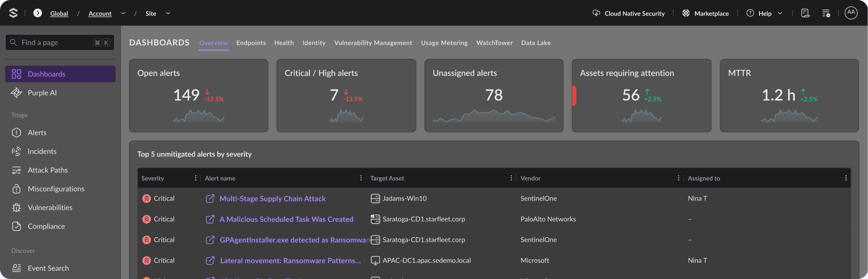Click the Alerts sidebar icon
Screen dimensions: 868x279
click(x=17, y=133)
